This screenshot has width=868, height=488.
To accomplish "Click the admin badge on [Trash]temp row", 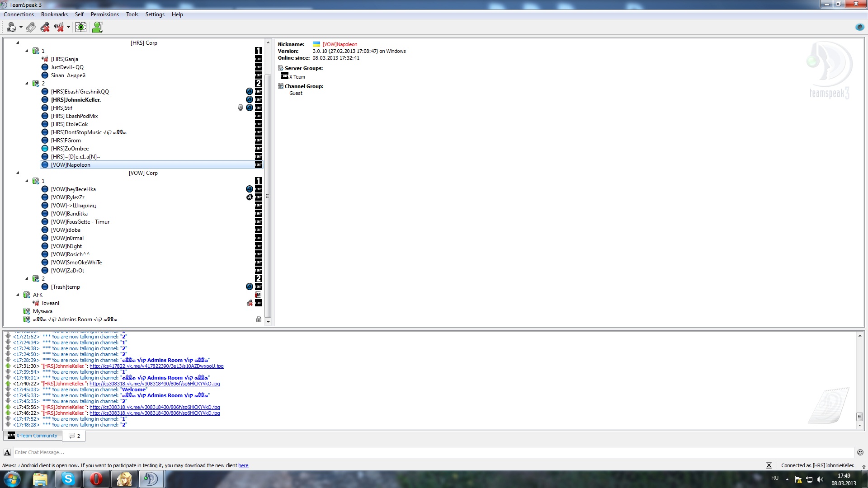I will [250, 287].
